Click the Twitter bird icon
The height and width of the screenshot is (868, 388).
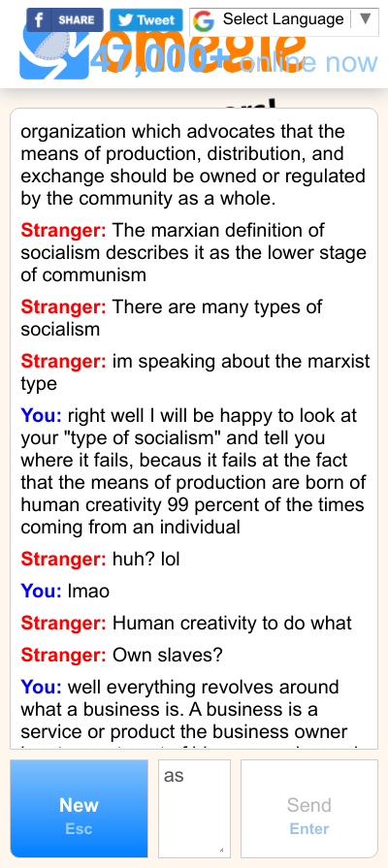(x=125, y=20)
